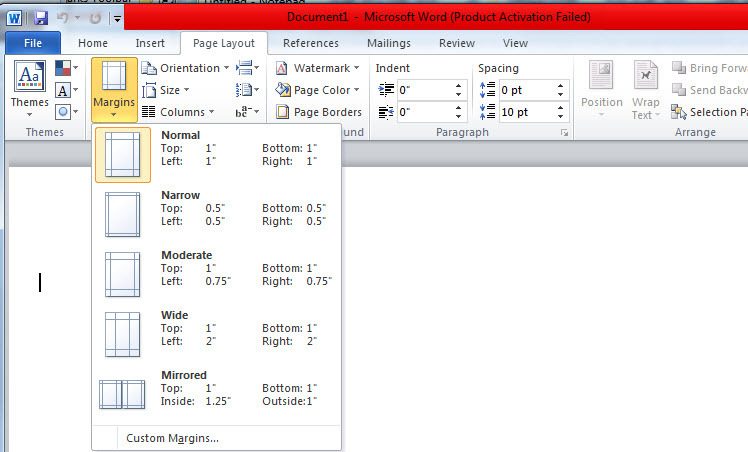
Task: Click the Position button
Action: click(601, 89)
